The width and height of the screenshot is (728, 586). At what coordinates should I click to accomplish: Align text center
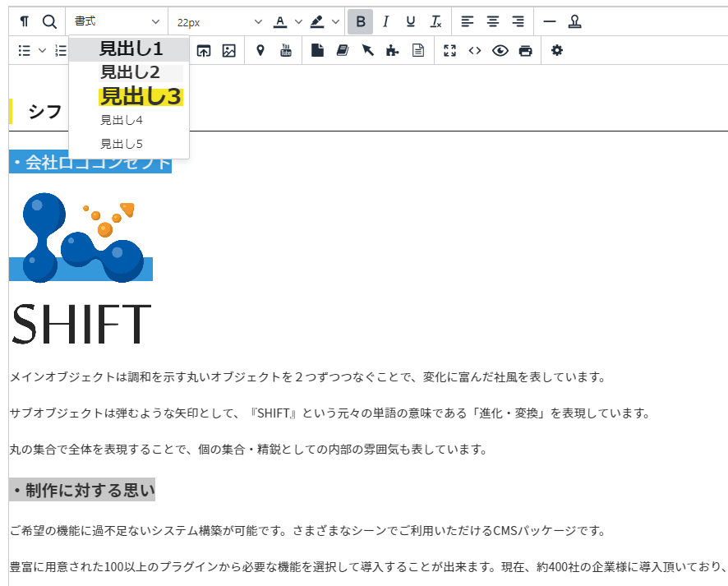(x=493, y=21)
